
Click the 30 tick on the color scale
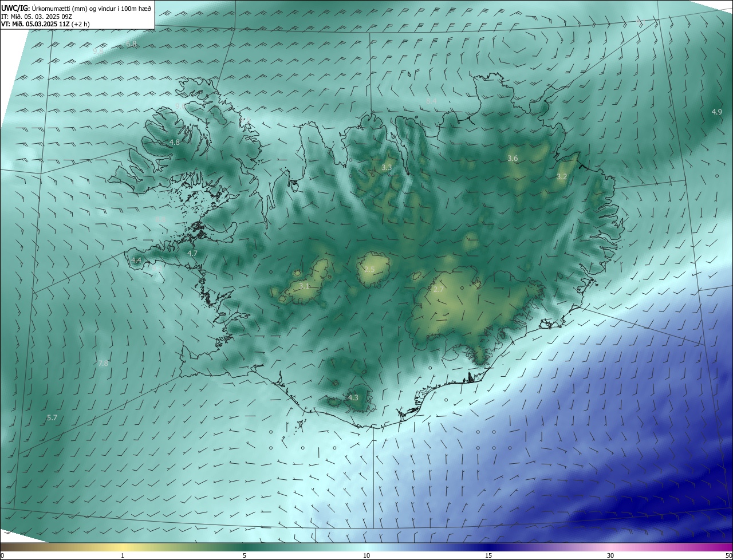click(x=610, y=555)
